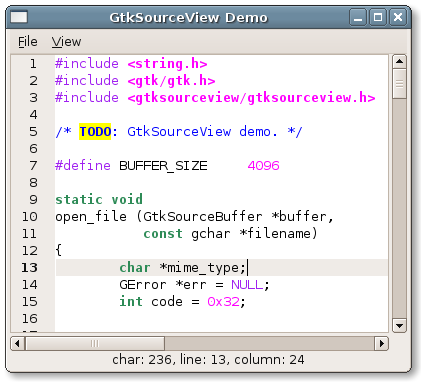Click the hex value '0x32'
421x382 pixels.
point(223,302)
